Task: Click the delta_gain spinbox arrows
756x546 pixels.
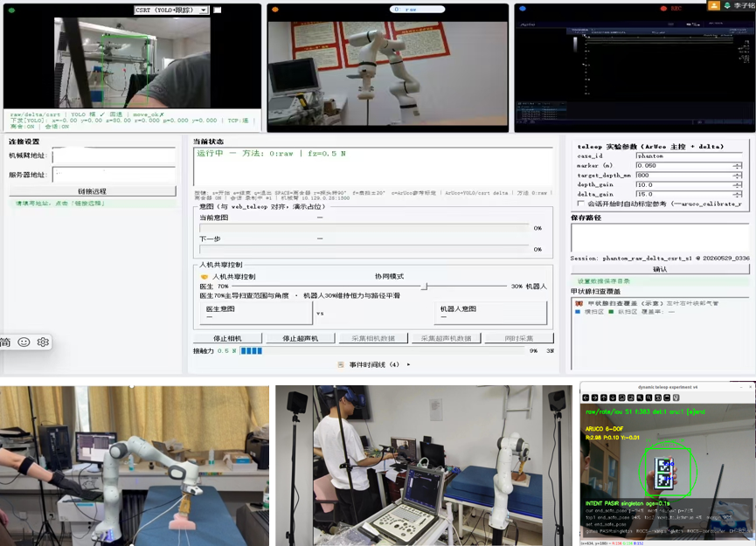Action: coord(737,194)
